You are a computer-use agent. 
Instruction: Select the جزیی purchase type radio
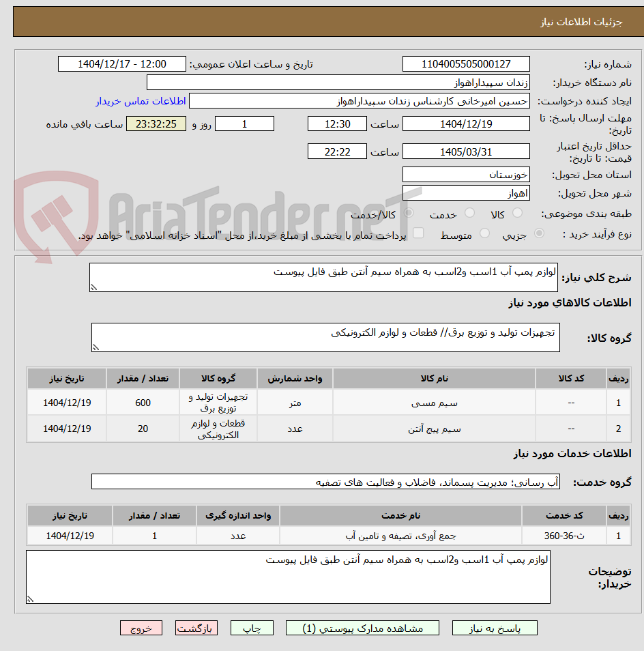(539, 233)
